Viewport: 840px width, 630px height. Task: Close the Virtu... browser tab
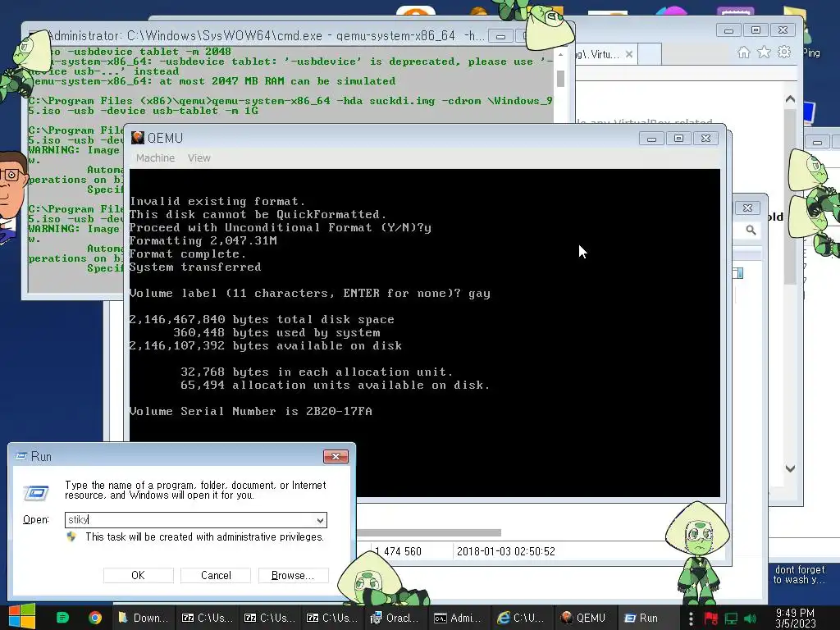(629, 54)
